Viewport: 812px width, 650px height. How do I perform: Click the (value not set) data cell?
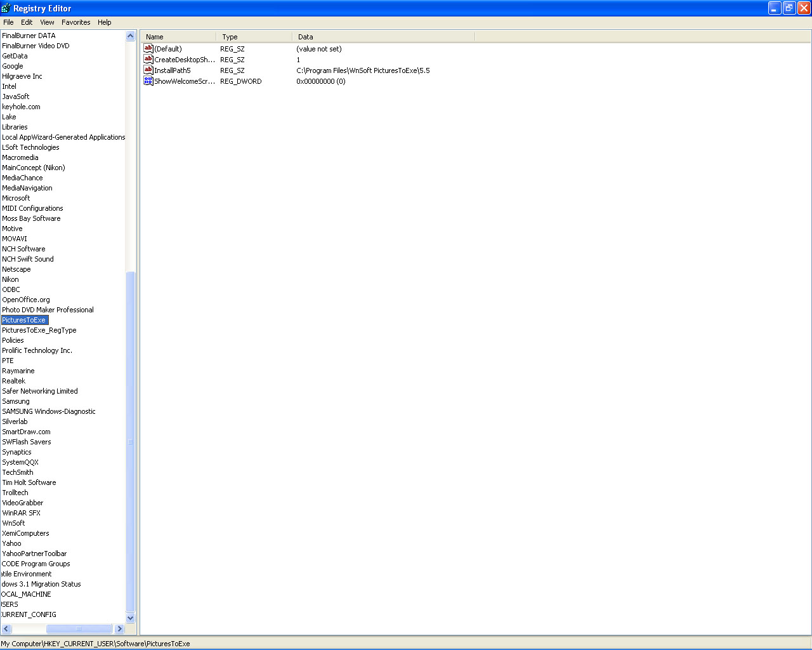(319, 49)
